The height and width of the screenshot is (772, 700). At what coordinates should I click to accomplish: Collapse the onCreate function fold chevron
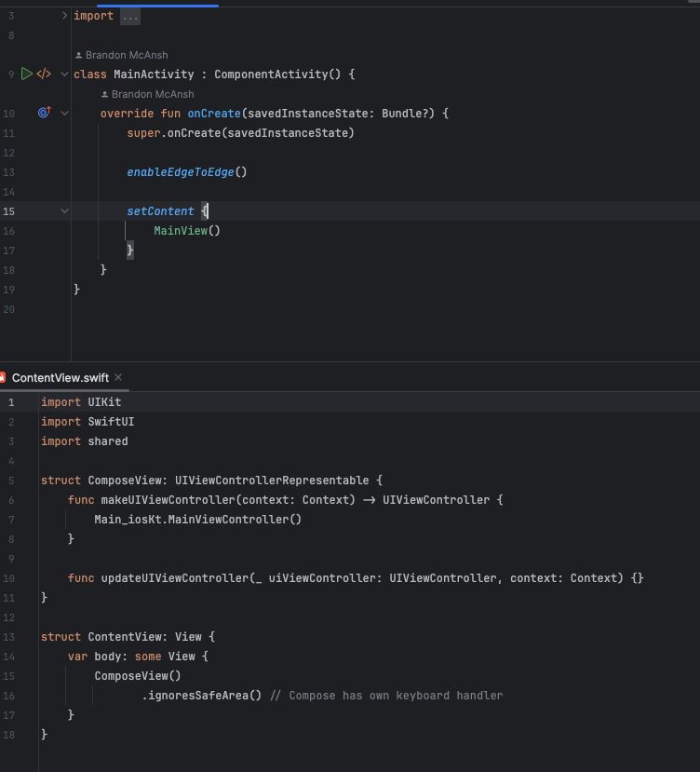pyautogui.click(x=64, y=114)
